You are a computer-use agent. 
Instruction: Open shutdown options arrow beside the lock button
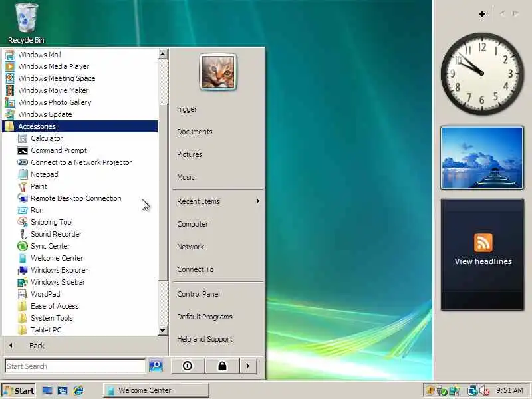pyautogui.click(x=248, y=366)
